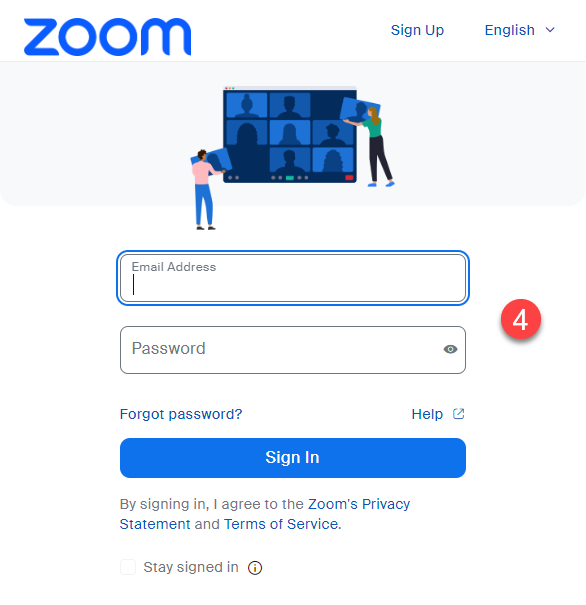586x605 pixels.
Task: Enable the Stay signed in checkbox
Action: click(x=128, y=567)
